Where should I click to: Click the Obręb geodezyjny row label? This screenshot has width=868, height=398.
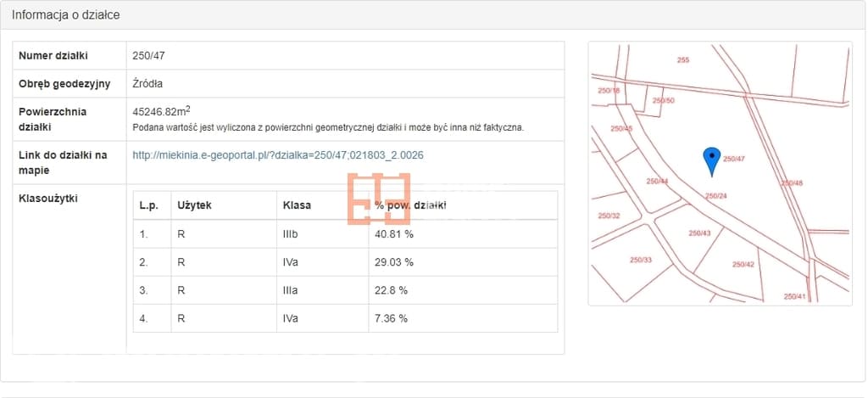pos(64,84)
